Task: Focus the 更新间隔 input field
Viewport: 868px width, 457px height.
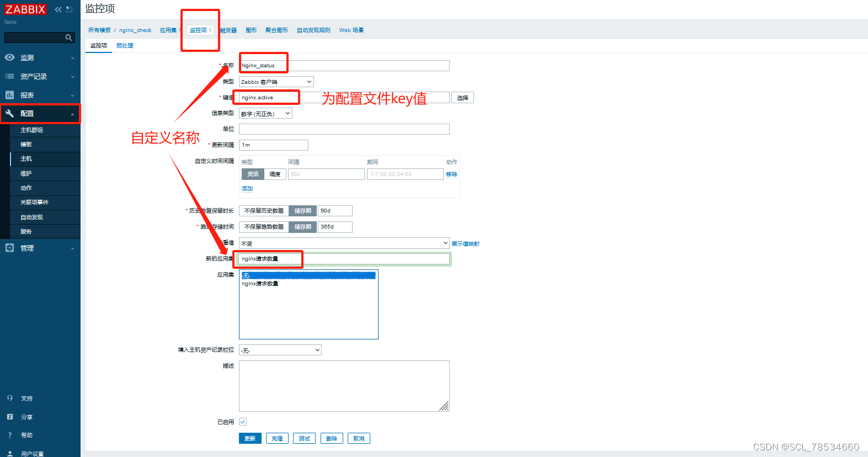Action: [x=274, y=145]
